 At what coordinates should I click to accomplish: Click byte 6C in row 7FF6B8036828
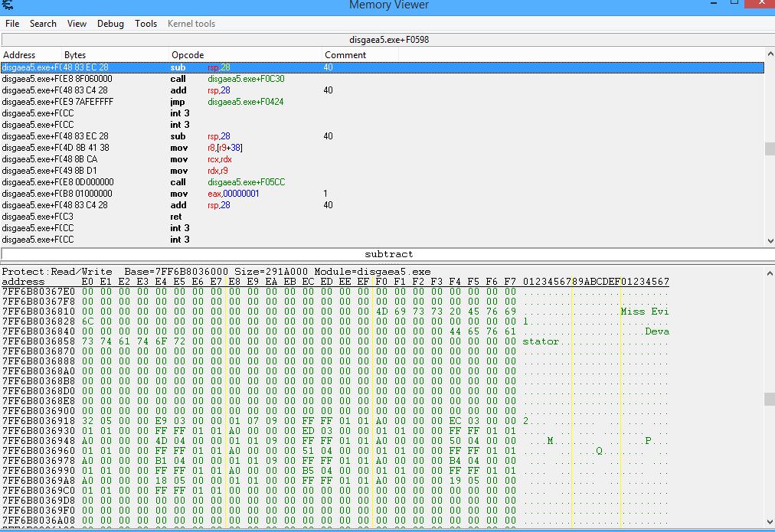click(87, 321)
